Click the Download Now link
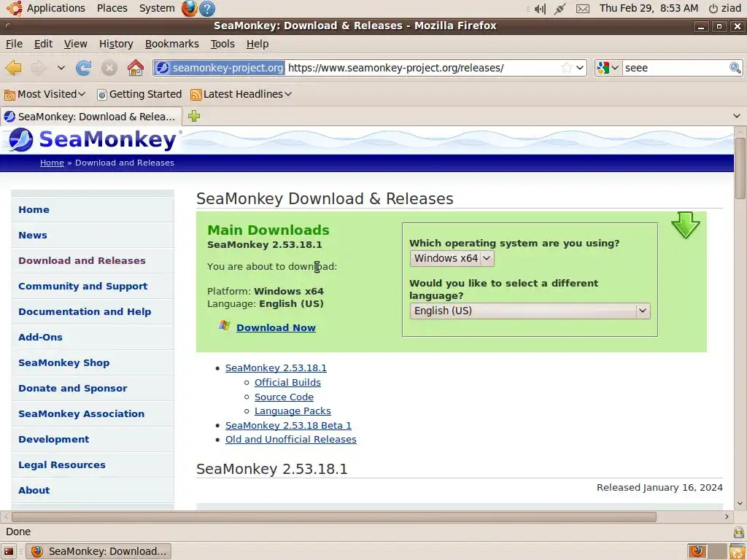 276,327
